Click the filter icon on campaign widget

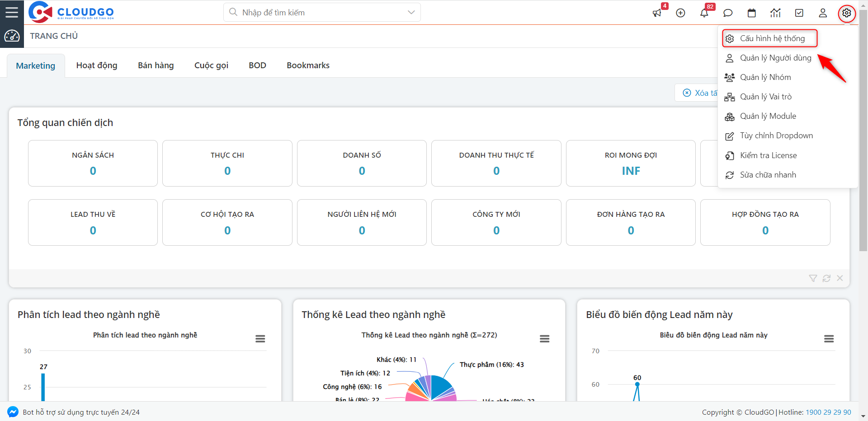[x=813, y=278]
